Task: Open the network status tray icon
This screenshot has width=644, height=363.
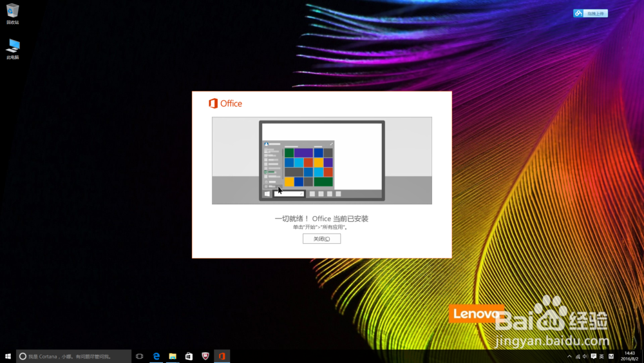Action: click(x=578, y=357)
